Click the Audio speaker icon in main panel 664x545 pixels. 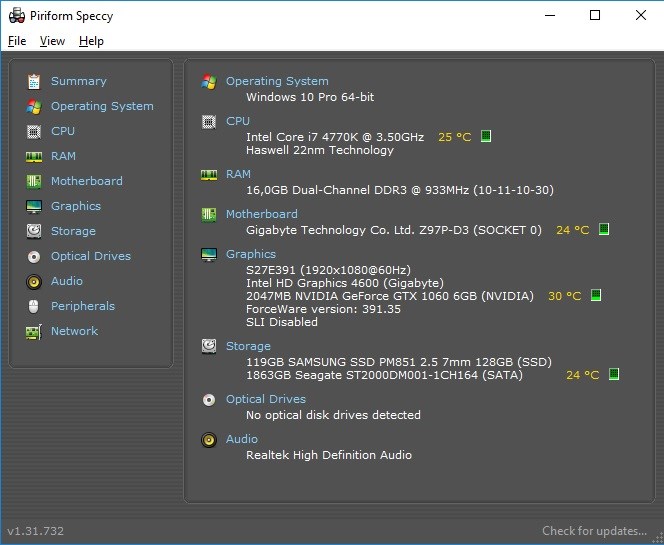click(x=209, y=440)
